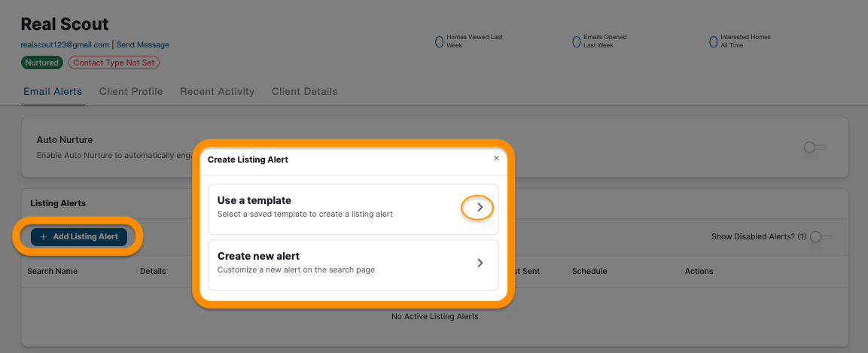This screenshot has height=353, width=868.
Task: Sort by Search Name column header
Action: pos(53,271)
